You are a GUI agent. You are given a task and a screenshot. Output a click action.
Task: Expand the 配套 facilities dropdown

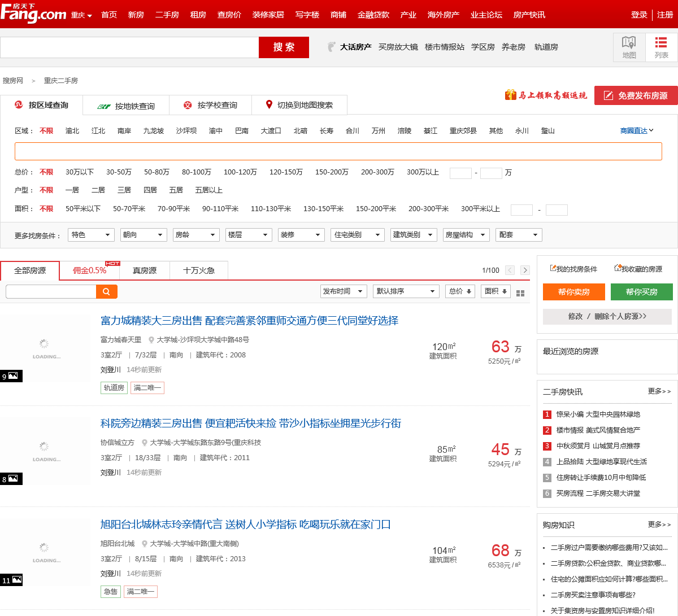(x=519, y=235)
